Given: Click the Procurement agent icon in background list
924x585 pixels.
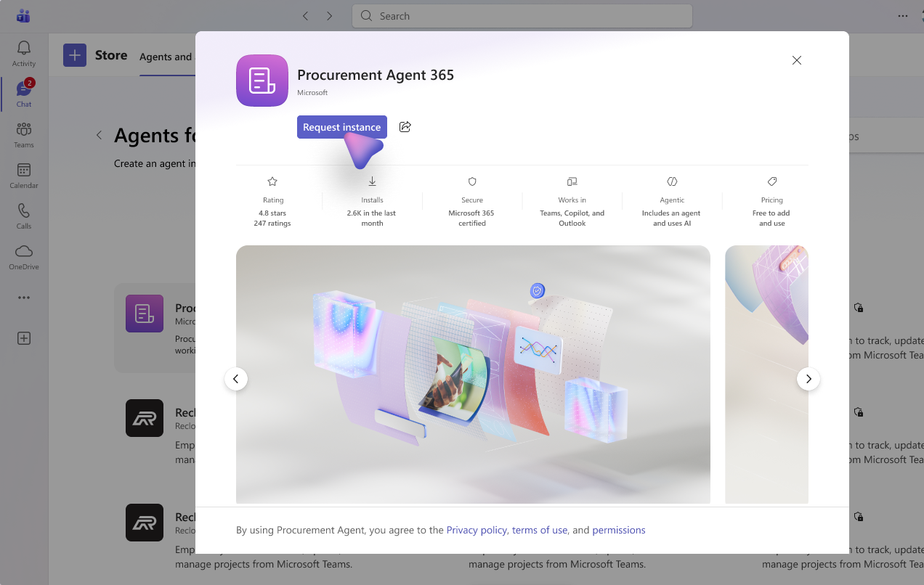Looking at the screenshot, I should click(145, 314).
